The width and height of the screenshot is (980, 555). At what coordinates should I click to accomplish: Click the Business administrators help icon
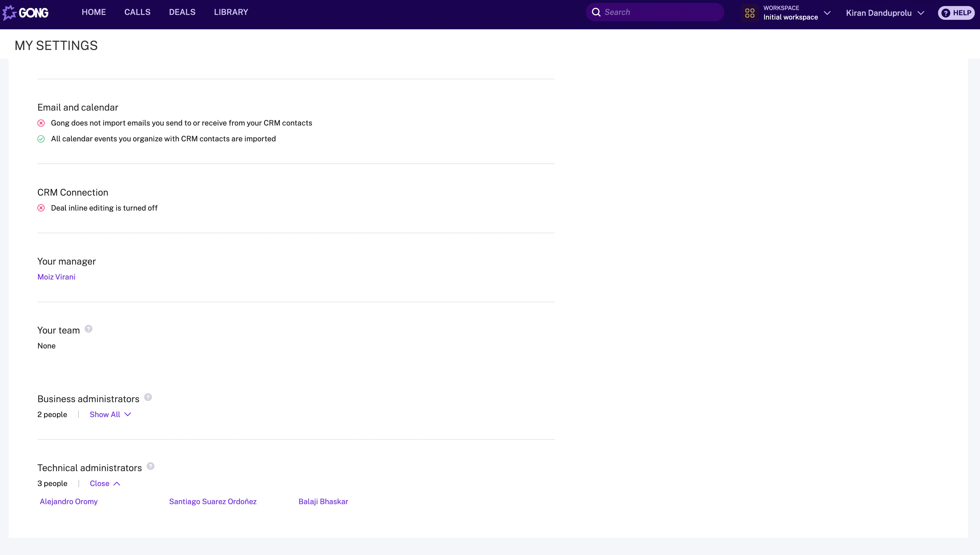(148, 398)
